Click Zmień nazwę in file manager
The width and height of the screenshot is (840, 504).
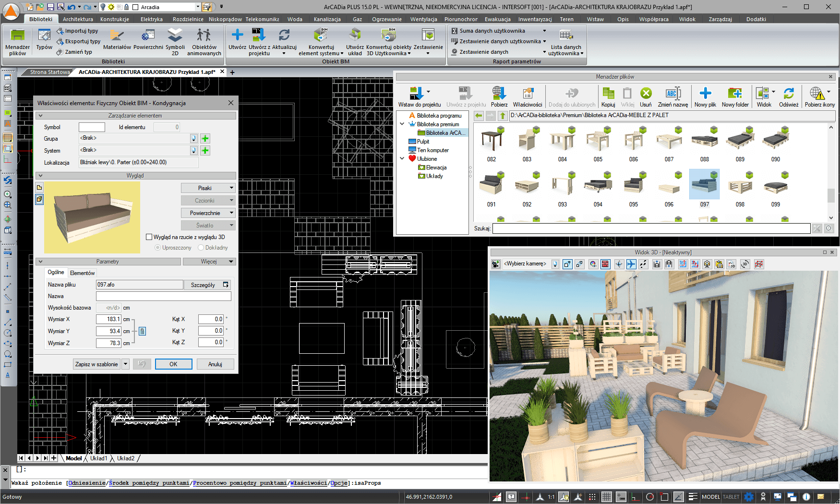click(672, 96)
